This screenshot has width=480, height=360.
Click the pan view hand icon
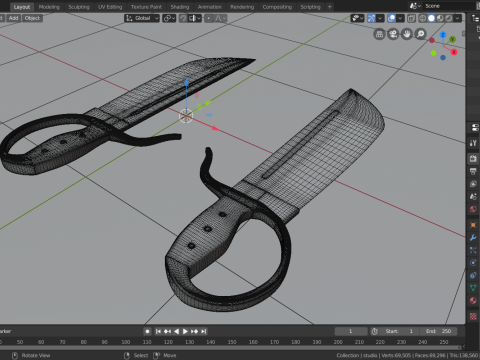(x=407, y=34)
